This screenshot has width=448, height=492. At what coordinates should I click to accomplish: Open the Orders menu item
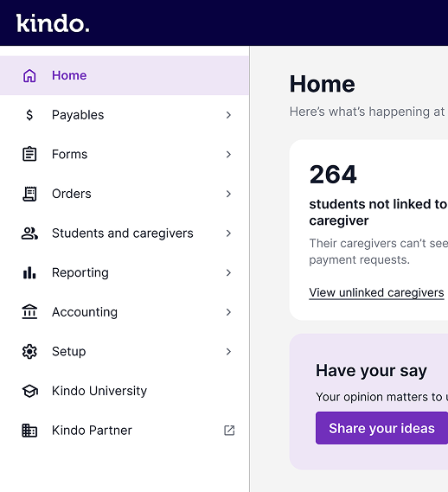125,194
